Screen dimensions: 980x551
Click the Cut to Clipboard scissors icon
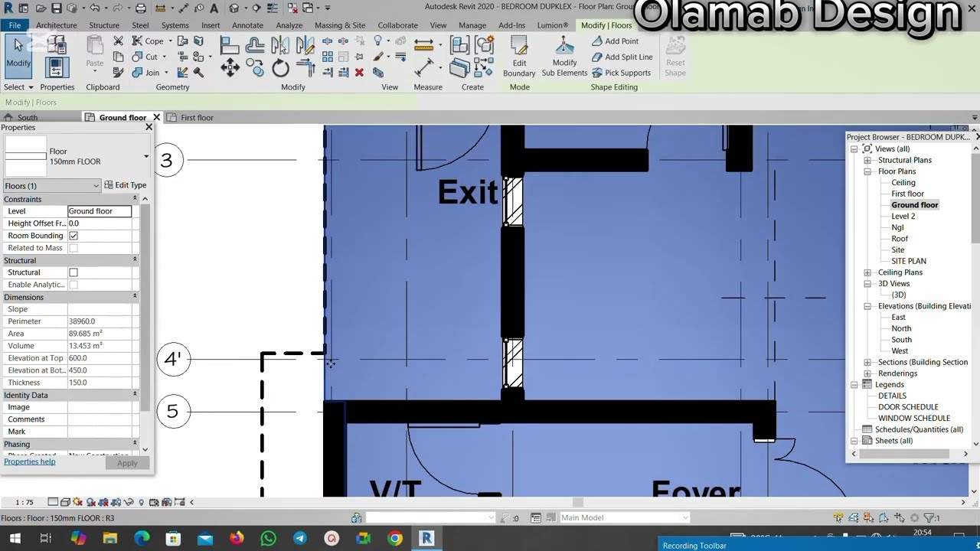[x=118, y=41]
